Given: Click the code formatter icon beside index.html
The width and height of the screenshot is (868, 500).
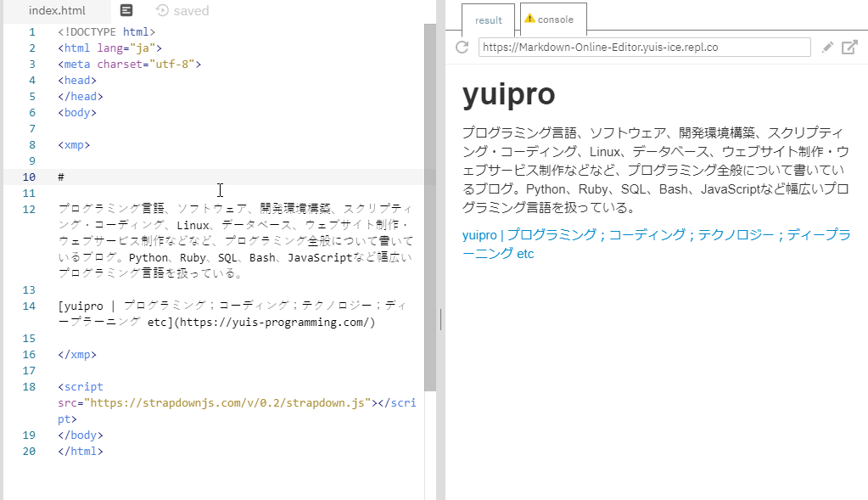Looking at the screenshot, I should click(126, 11).
